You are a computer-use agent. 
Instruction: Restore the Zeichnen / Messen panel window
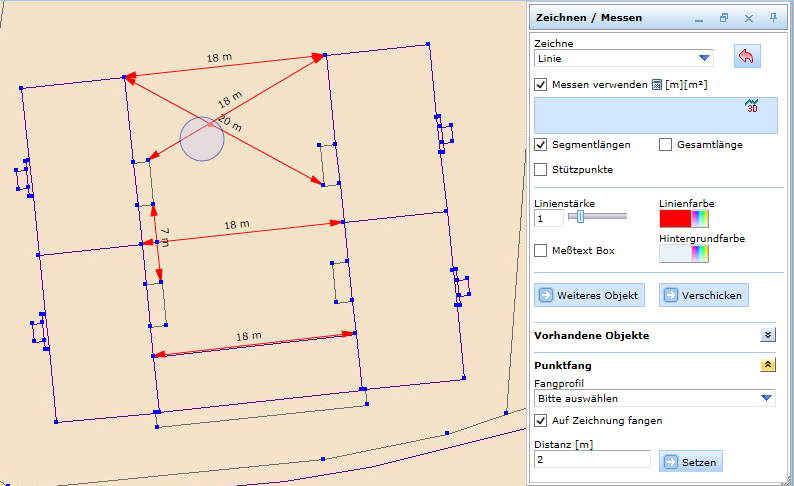[x=724, y=18]
